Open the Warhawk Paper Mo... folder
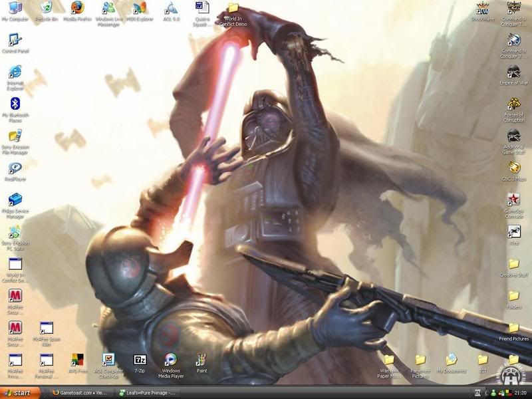Viewport: 532px width, 399px height. (389, 366)
